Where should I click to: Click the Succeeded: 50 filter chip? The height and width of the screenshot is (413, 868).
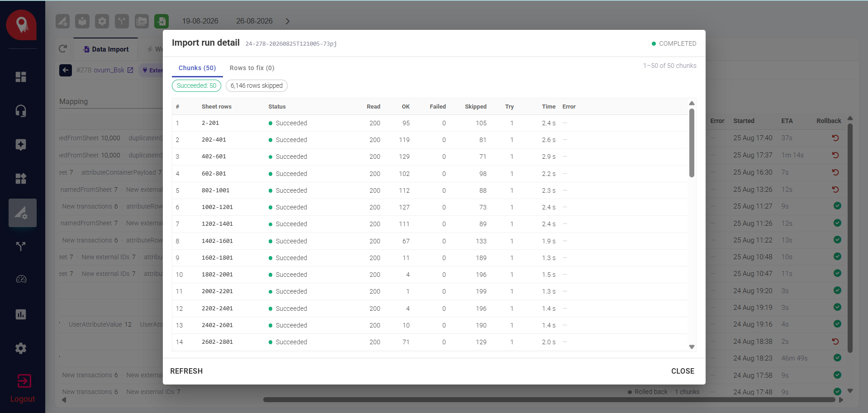[x=196, y=85]
